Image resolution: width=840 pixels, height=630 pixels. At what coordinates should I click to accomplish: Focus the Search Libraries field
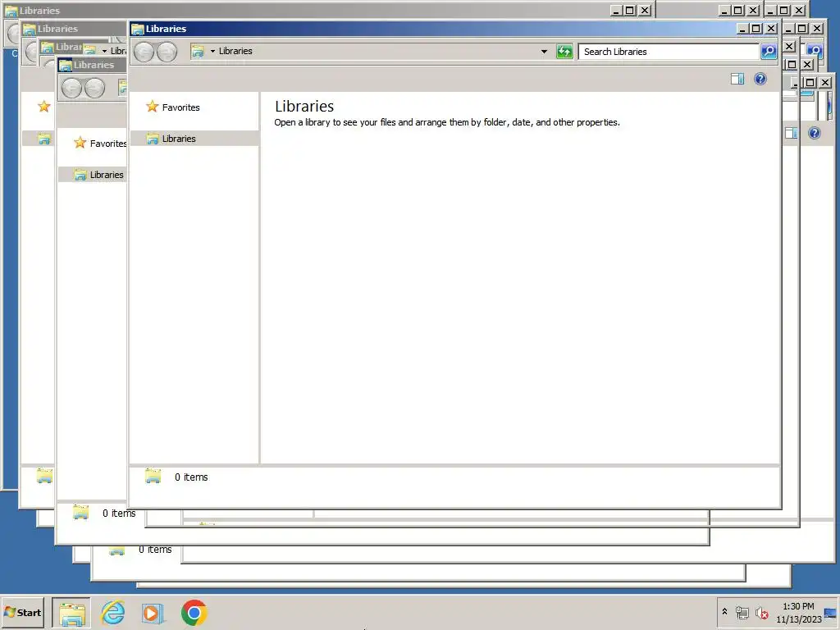click(x=669, y=52)
